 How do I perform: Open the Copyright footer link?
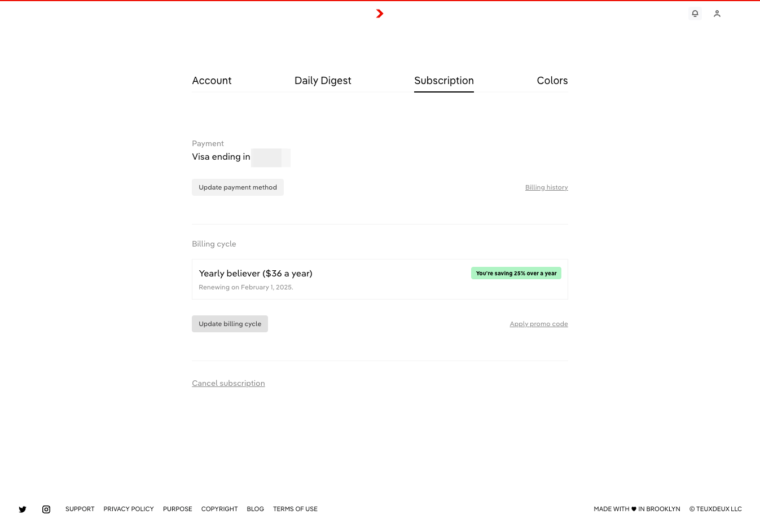pos(219,509)
